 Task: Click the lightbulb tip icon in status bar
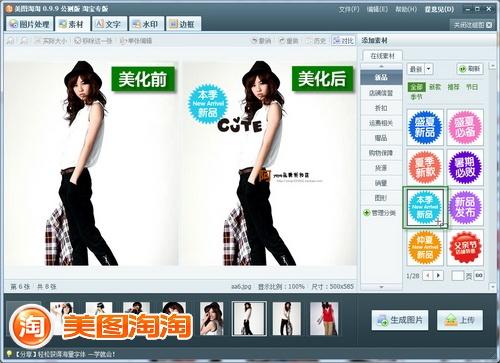pos(8,354)
